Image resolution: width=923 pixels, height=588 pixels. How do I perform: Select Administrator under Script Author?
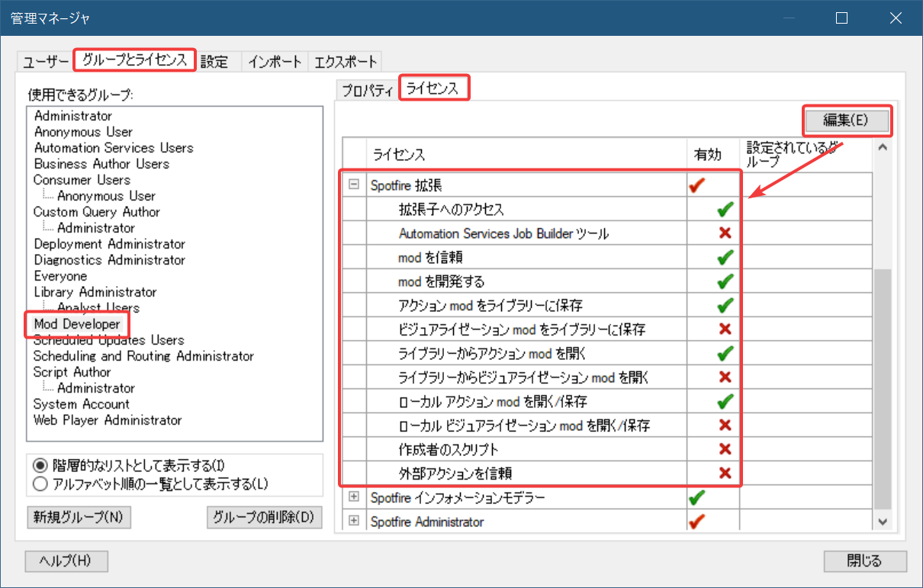coord(96,388)
